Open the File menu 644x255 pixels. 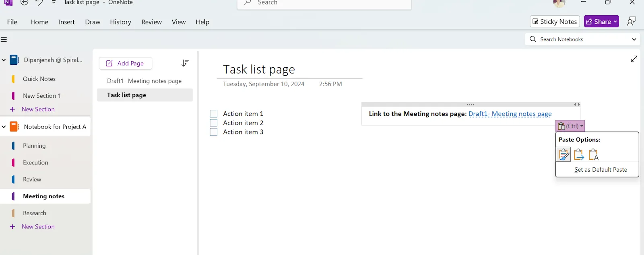coord(12,22)
